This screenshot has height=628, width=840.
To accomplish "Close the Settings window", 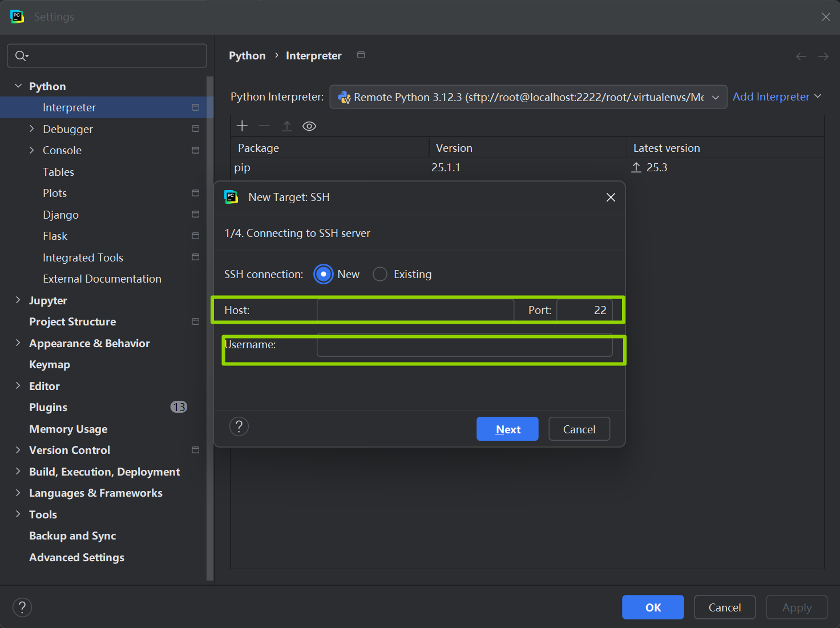I will (826, 17).
